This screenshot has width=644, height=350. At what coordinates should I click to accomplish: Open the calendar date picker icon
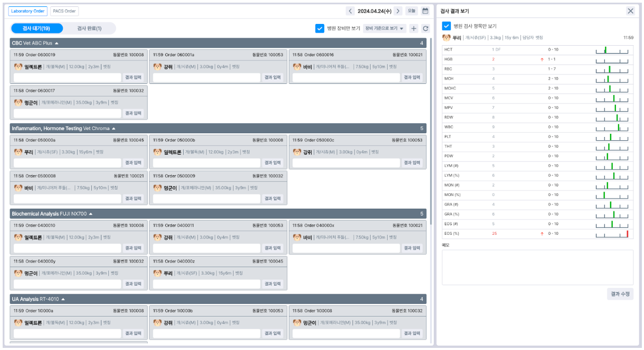point(425,11)
